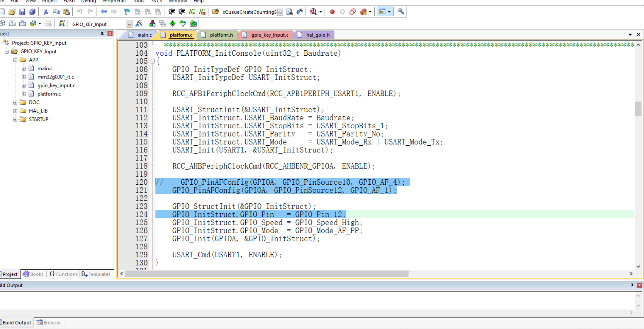This screenshot has height=329, width=644.
Task: Toggle the bookmark flag icon
Action: point(127,12)
